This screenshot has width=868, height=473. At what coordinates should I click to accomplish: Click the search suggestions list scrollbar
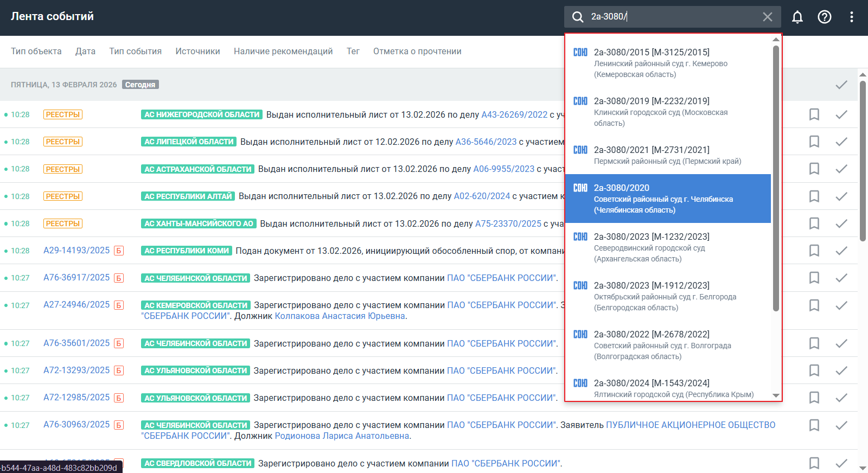776,179
